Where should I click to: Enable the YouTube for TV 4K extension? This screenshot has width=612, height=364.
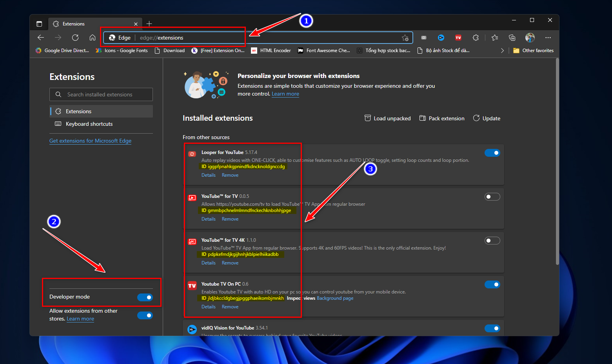click(x=492, y=241)
